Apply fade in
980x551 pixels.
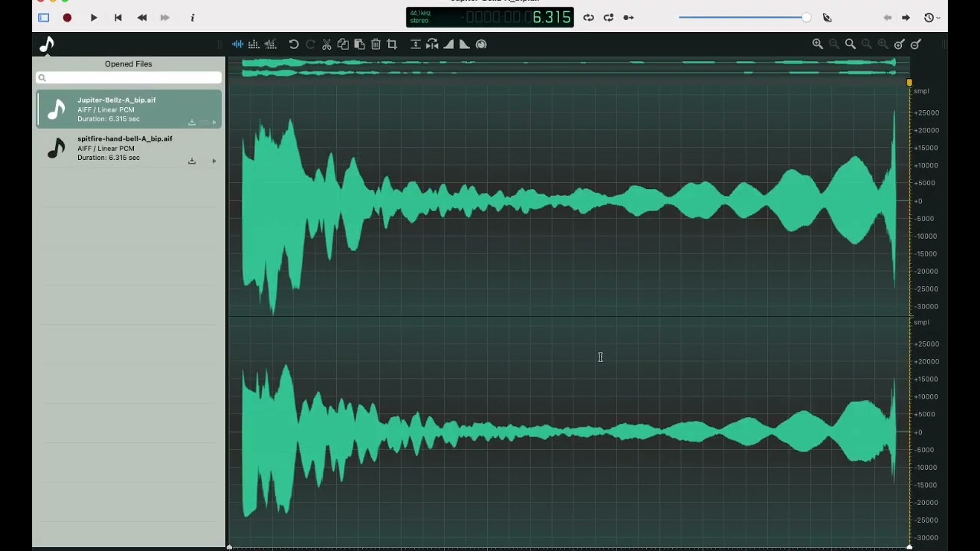(x=449, y=44)
